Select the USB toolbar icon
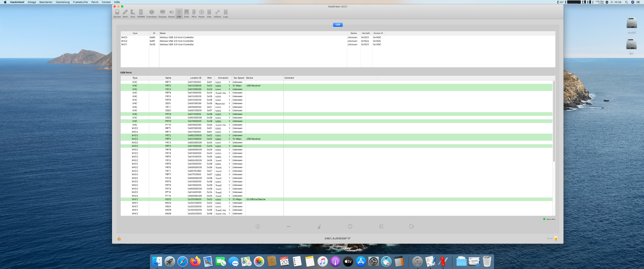Screen dimensions: 644x269 click(x=179, y=13)
